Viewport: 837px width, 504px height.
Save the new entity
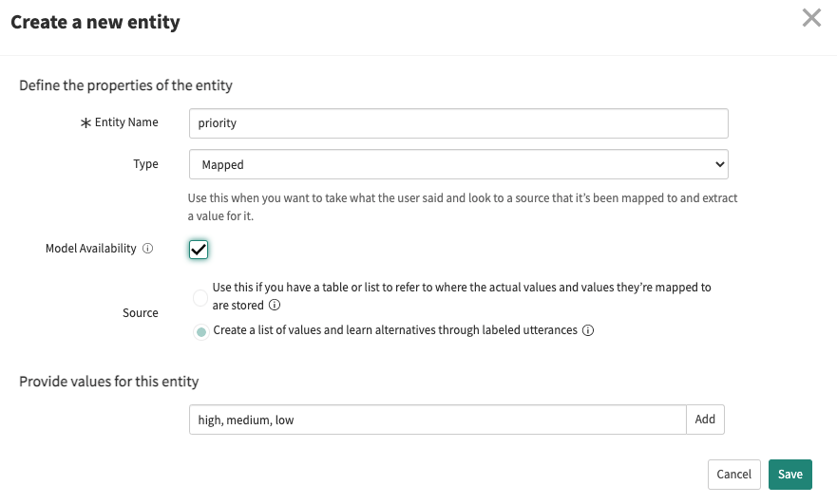pyautogui.click(x=790, y=475)
